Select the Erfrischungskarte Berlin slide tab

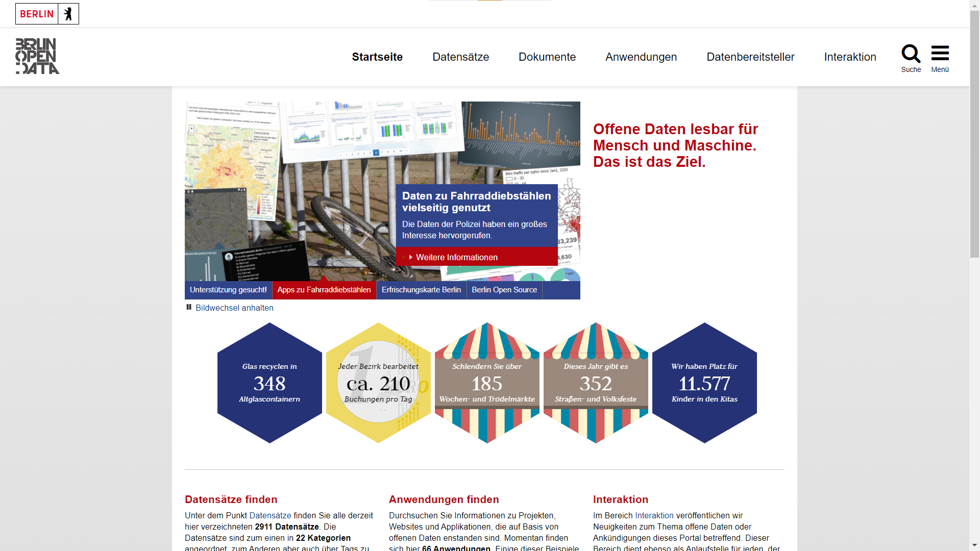pyautogui.click(x=421, y=290)
